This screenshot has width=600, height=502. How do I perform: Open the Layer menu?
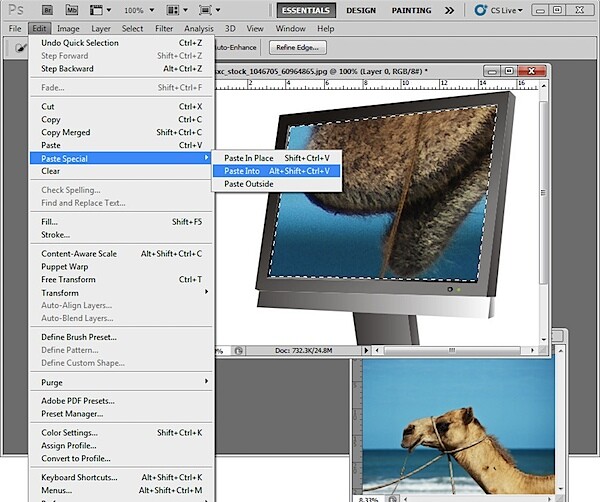[x=101, y=29]
